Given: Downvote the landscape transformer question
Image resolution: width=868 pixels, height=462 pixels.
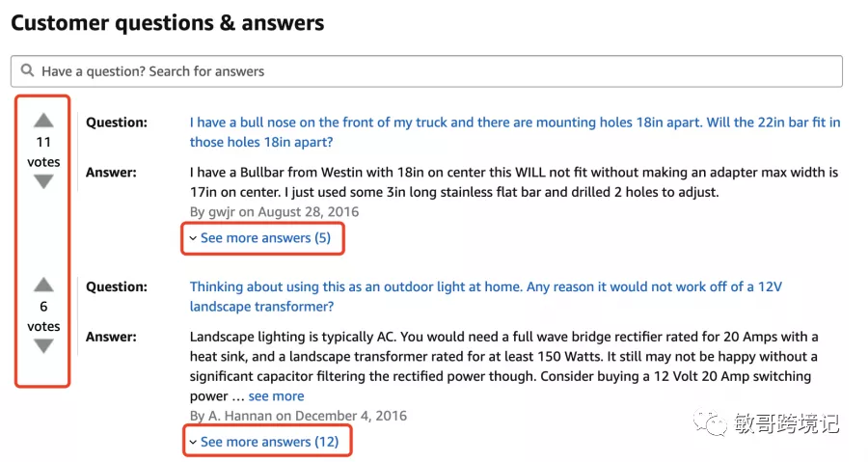Looking at the screenshot, I should [x=43, y=345].
